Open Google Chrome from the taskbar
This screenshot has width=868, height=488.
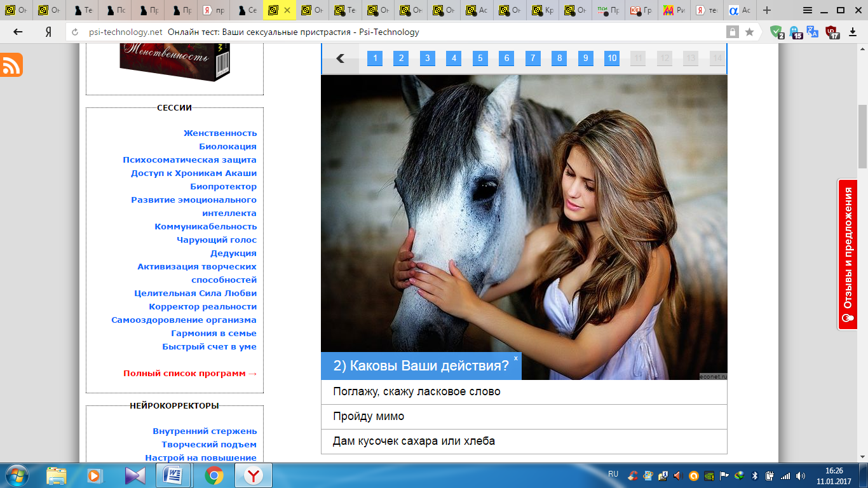pos(214,475)
